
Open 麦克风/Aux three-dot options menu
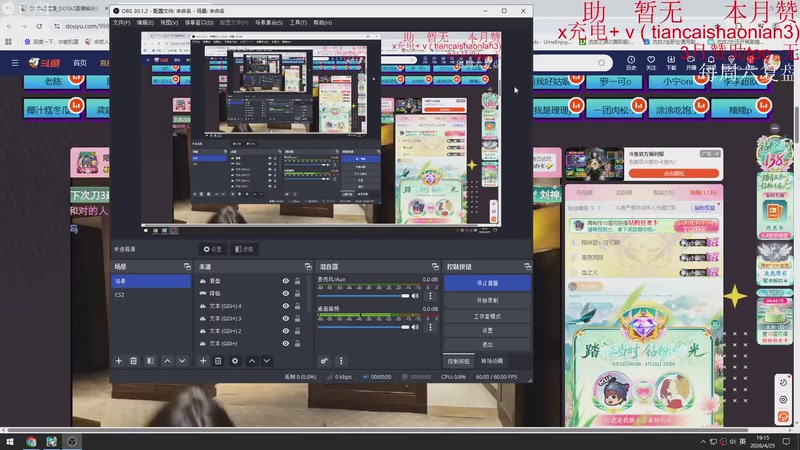pos(430,295)
